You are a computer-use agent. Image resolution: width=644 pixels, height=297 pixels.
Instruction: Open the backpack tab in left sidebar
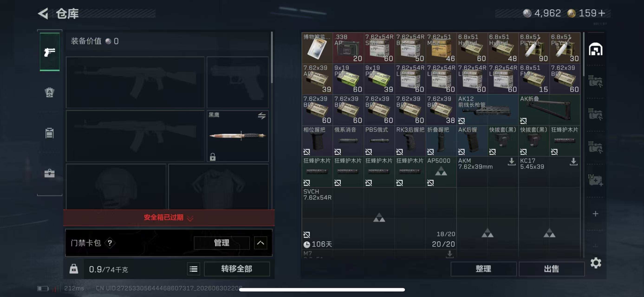(x=49, y=92)
